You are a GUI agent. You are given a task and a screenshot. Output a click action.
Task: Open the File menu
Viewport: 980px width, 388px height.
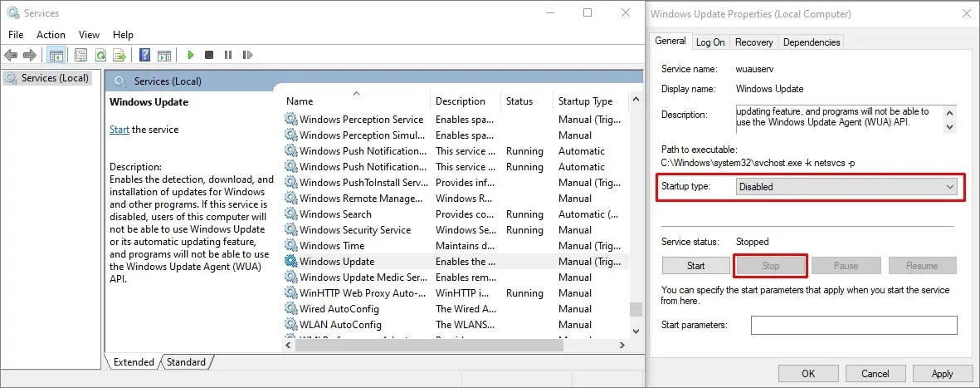click(x=16, y=34)
